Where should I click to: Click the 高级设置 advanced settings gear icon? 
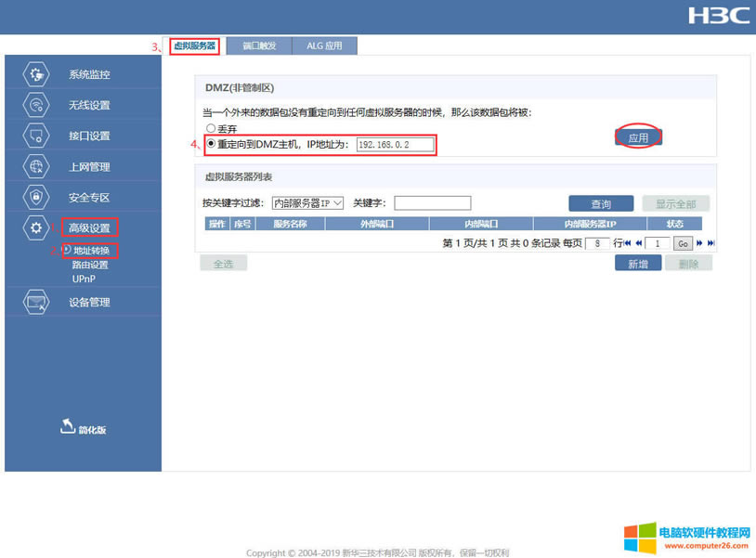coord(35,227)
